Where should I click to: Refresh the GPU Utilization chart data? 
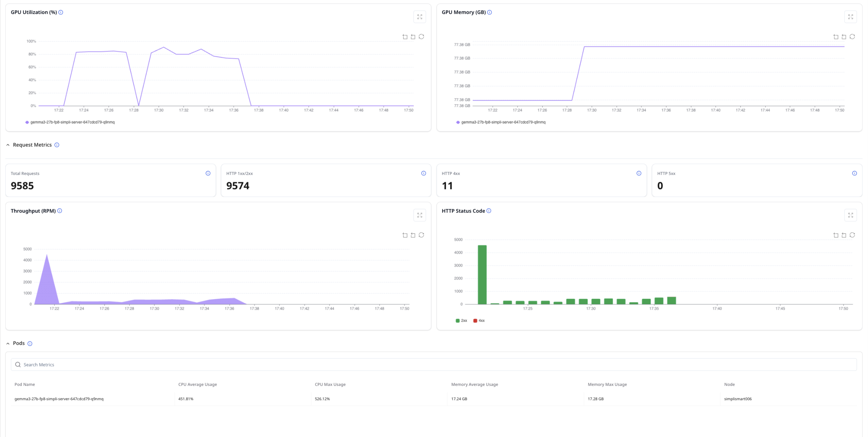click(x=422, y=37)
